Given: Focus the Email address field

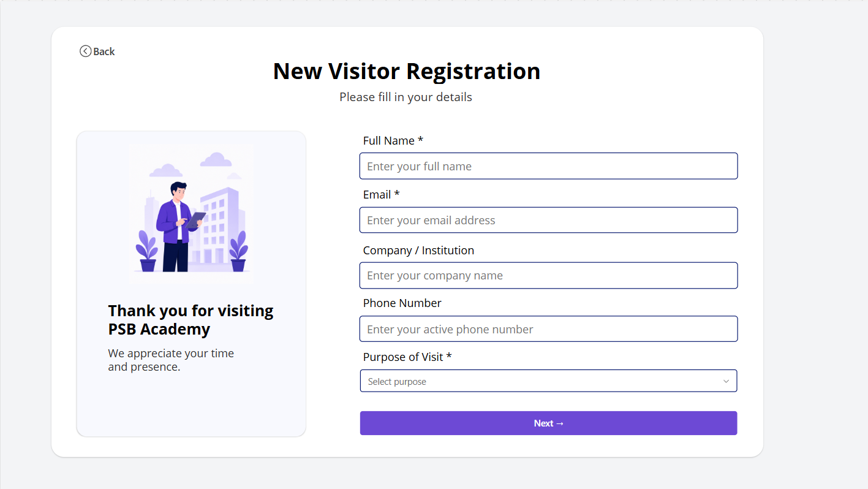Looking at the screenshot, I should pos(548,220).
